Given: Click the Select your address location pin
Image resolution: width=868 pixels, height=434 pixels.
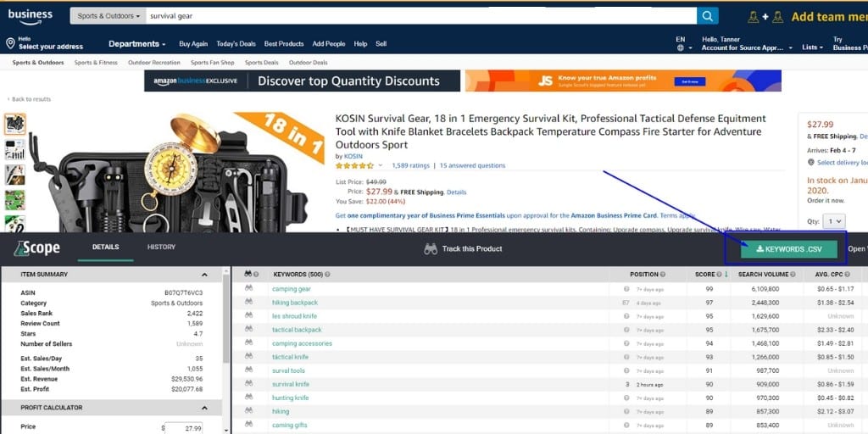Looking at the screenshot, I should pyautogui.click(x=10, y=43).
